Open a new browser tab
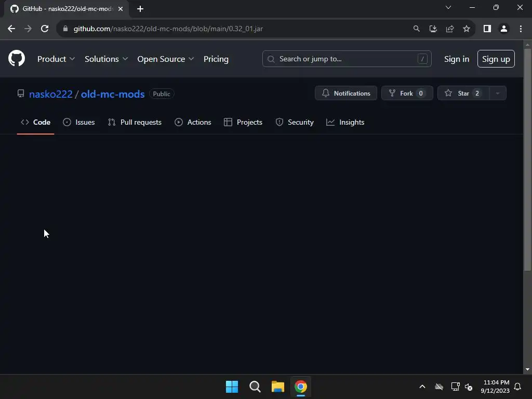Screen dimensions: 532x399 (x=140, y=9)
